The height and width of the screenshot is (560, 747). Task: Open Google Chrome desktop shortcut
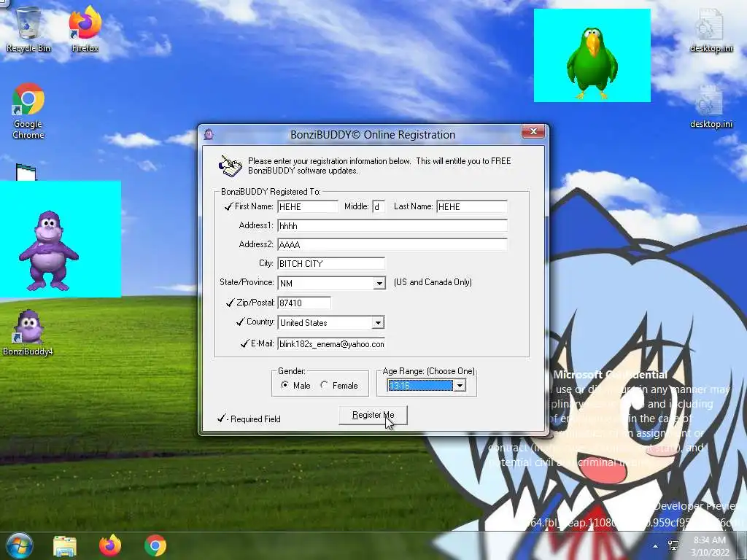[28, 111]
